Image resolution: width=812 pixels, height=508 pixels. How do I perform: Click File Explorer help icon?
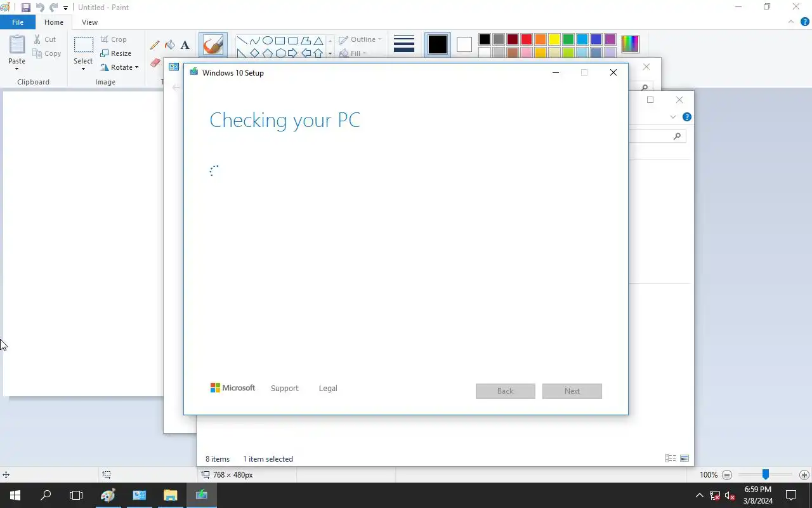(686, 117)
